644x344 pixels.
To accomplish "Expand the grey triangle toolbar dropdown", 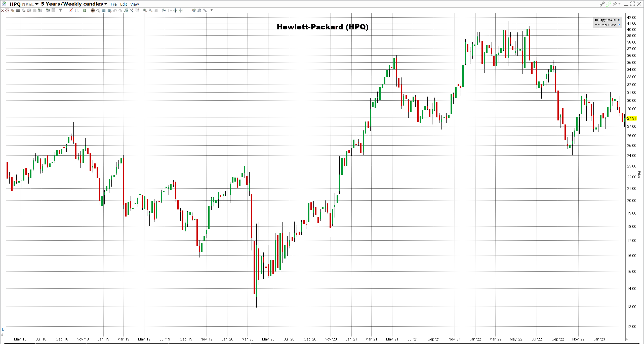I will [60, 10].
